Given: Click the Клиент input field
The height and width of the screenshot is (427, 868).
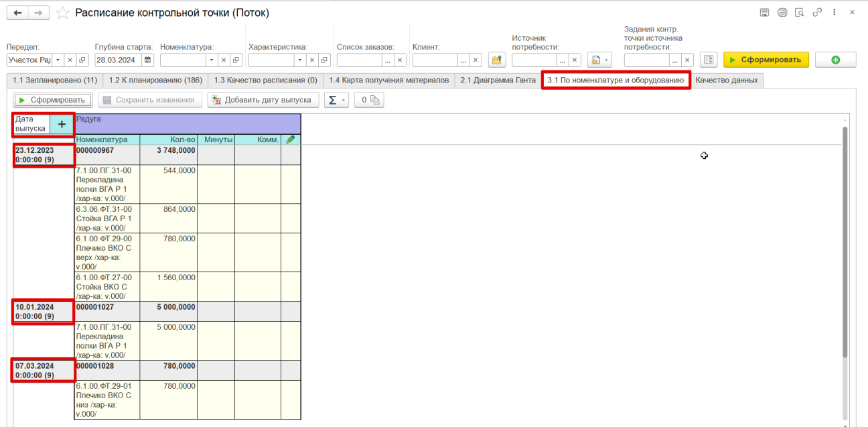Looking at the screenshot, I should tap(435, 60).
